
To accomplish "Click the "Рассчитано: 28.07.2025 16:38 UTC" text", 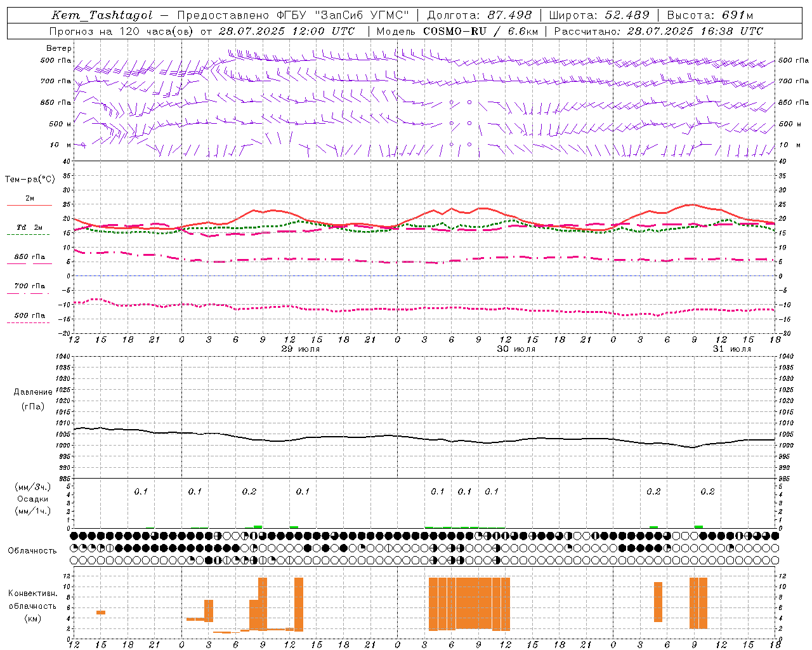I will [x=658, y=30].
